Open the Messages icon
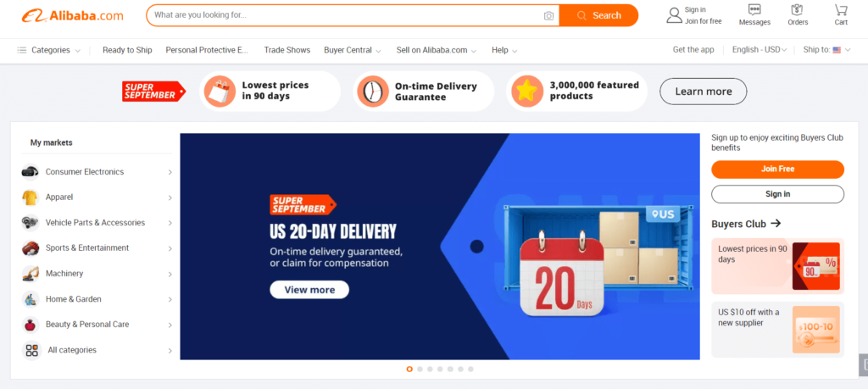The image size is (868, 389). [754, 9]
